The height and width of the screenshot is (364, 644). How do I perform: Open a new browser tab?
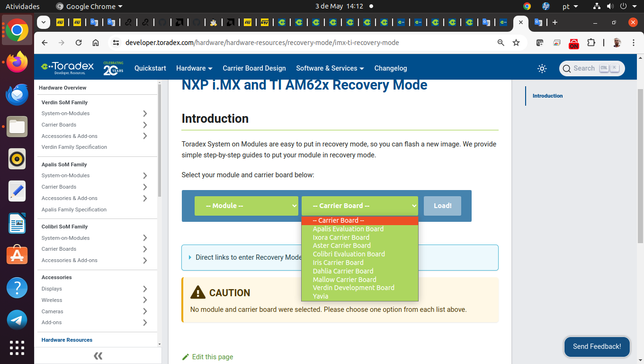(555, 22)
